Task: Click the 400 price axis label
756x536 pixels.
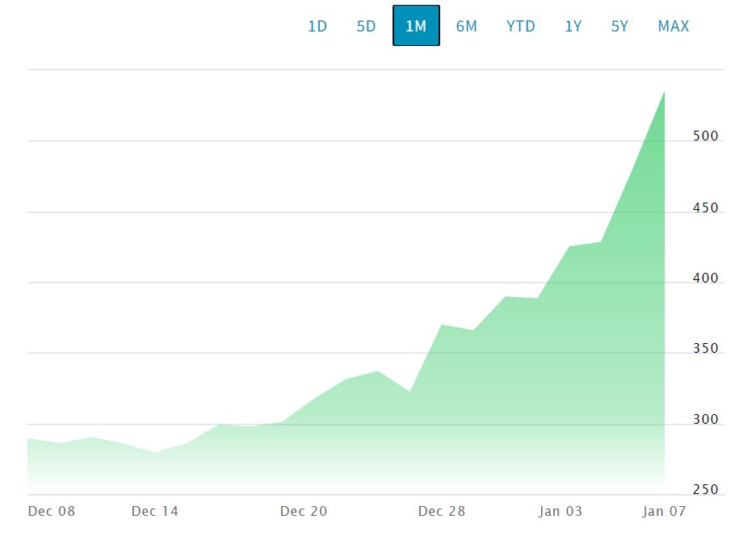Action: pyautogui.click(x=705, y=278)
